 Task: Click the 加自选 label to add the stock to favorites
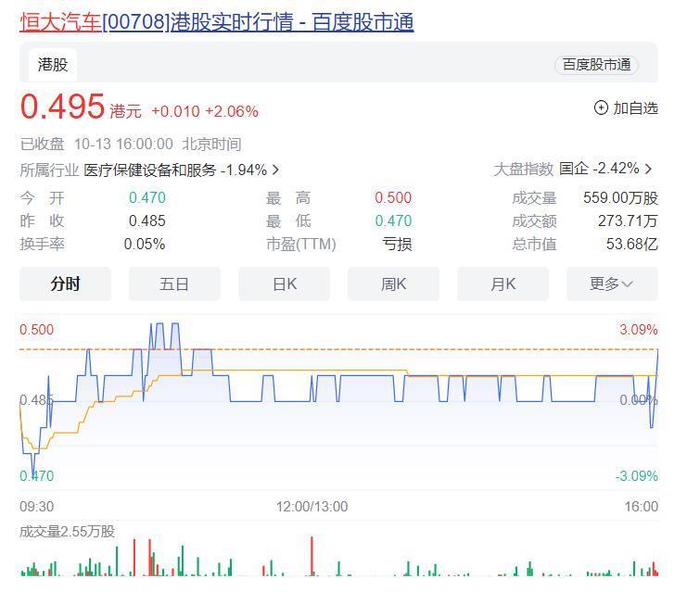635,108
